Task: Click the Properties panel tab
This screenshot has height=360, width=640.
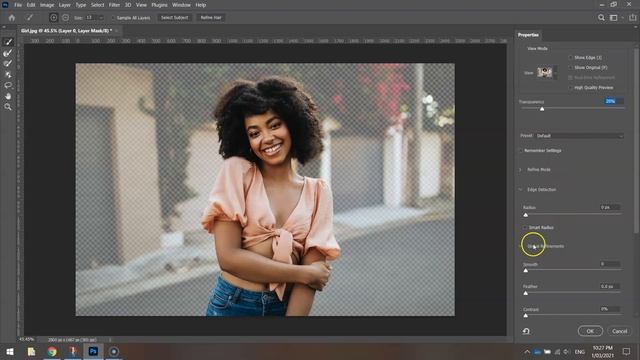Action: pos(528,35)
